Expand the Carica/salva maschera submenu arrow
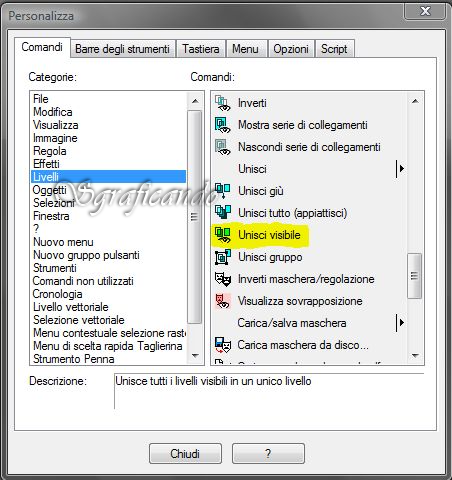 coord(401,323)
